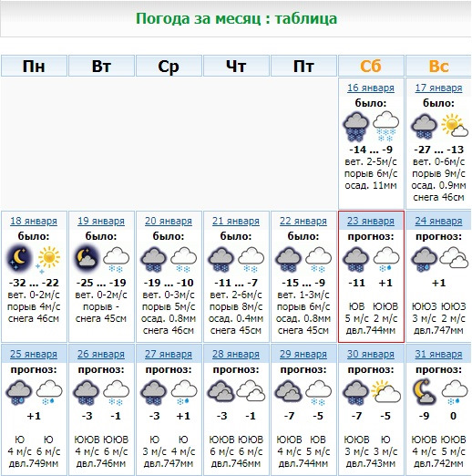
Task: Click the night snow cloud icon for 23 января
Action: click(356, 259)
